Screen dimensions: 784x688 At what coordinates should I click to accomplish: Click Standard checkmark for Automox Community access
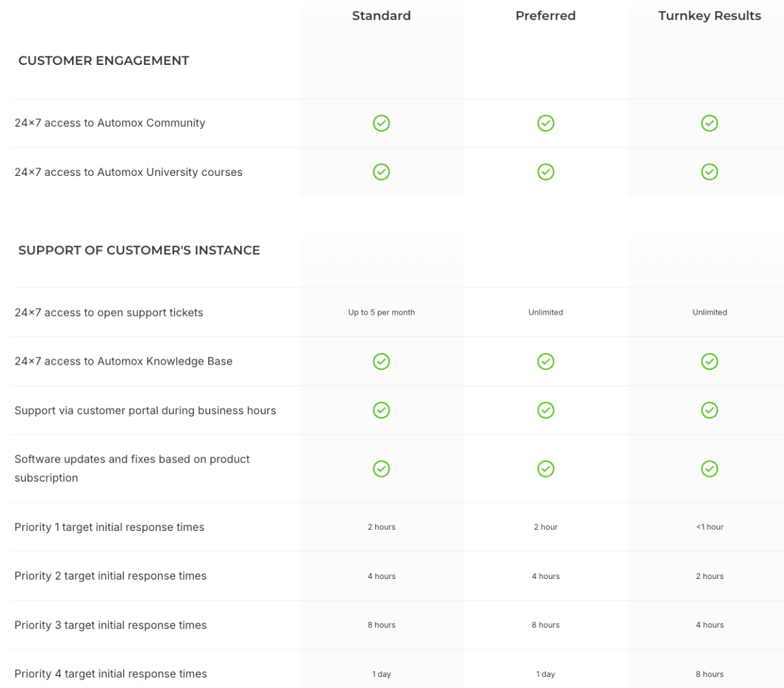coord(382,123)
